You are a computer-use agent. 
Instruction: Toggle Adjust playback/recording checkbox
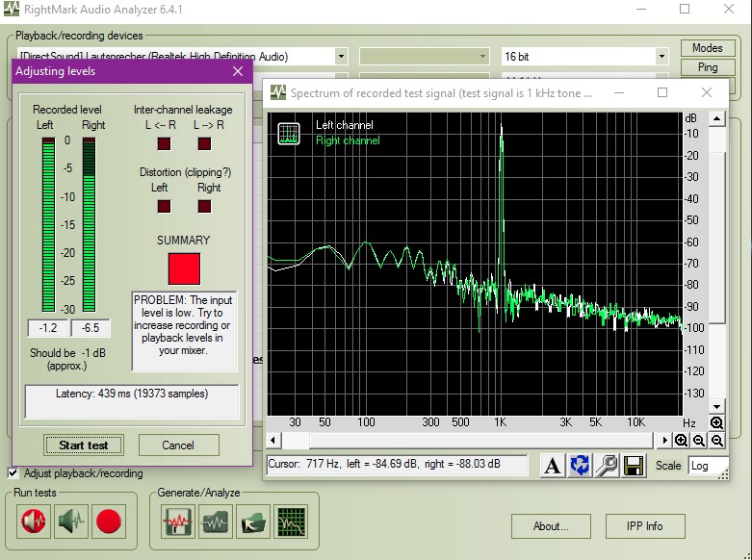[x=13, y=473]
